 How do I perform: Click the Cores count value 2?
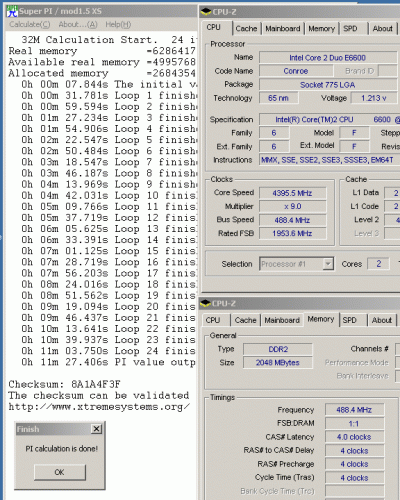[x=379, y=264]
